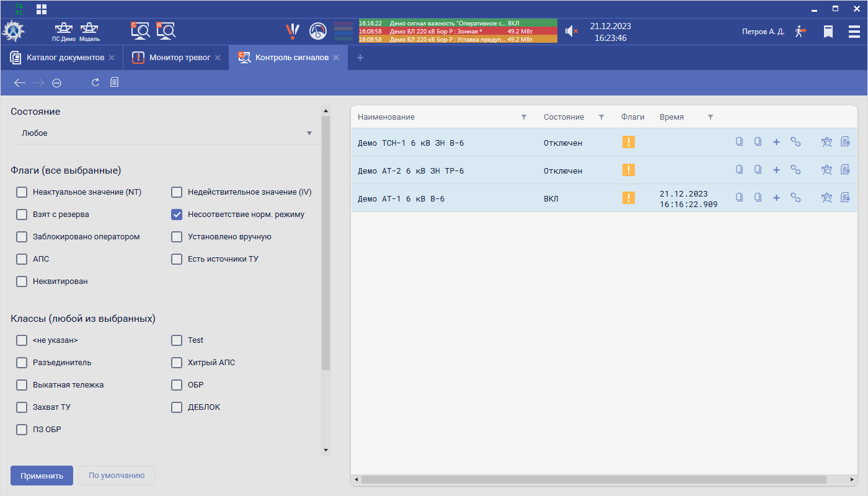Check the Разъединитель class checkbox
This screenshot has width=868, height=496.
(22, 363)
